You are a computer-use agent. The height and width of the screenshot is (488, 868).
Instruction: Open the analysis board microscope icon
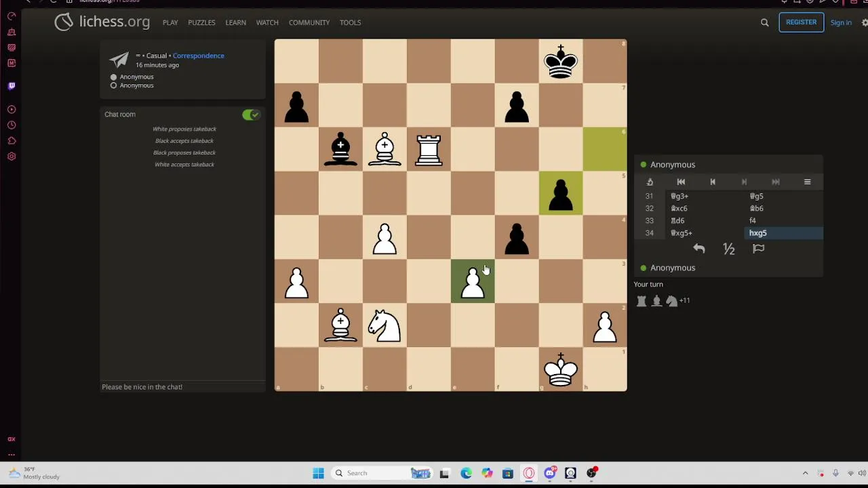pos(650,182)
